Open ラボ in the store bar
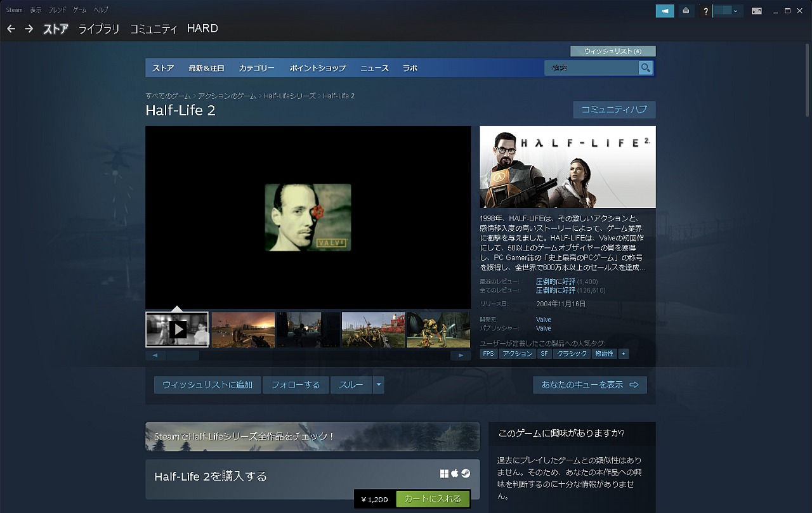Image resolution: width=812 pixels, height=513 pixels. 410,68
